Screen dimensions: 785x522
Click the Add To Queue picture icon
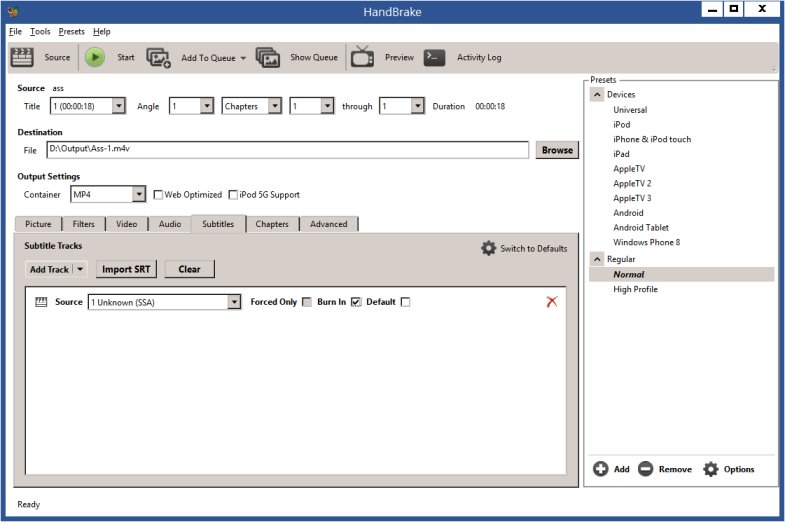coord(158,58)
